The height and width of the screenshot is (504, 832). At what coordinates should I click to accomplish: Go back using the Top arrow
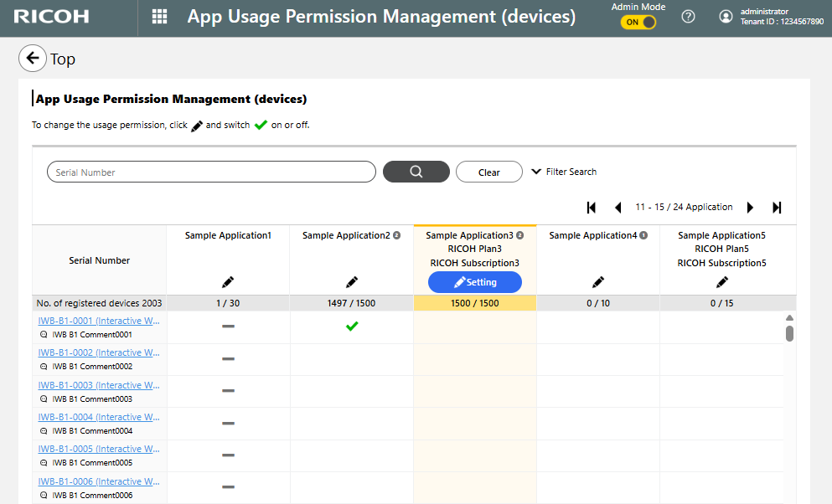click(32, 58)
